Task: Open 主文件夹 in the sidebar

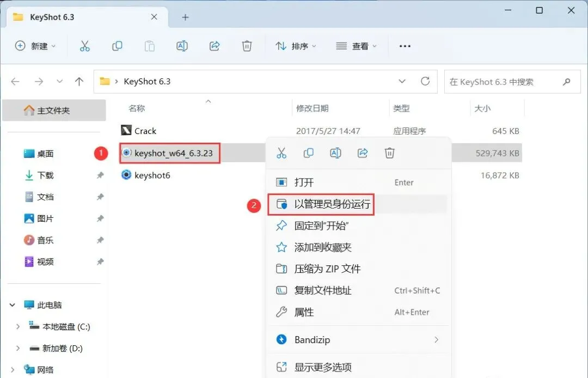Action: [54, 111]
